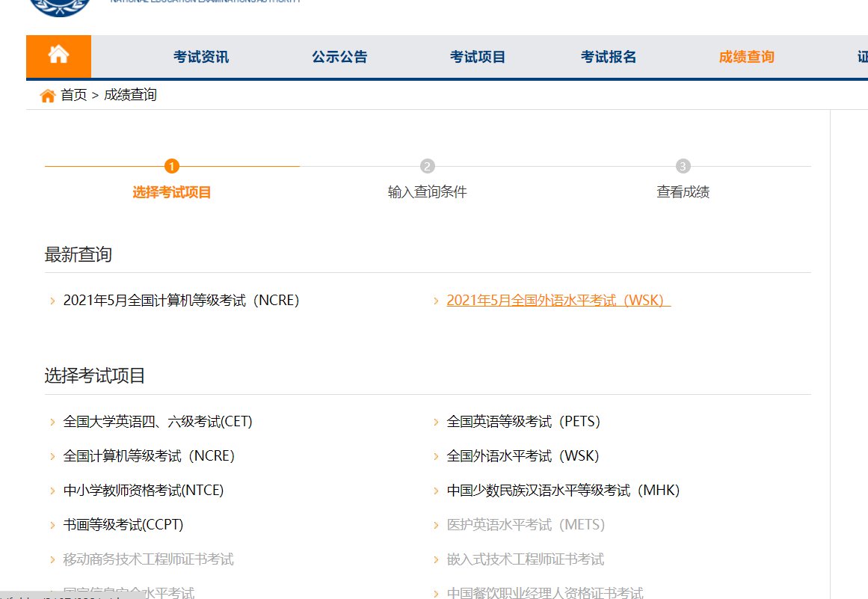
Task: Go to the 考试项目 navigation tab
Action: click(x=478, y=57)
